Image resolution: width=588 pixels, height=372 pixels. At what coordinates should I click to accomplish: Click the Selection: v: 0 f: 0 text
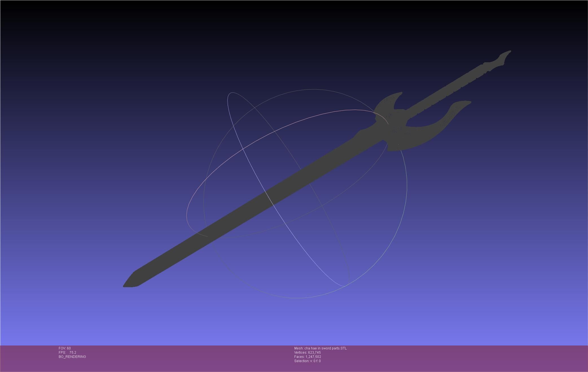tap(307, 361)
